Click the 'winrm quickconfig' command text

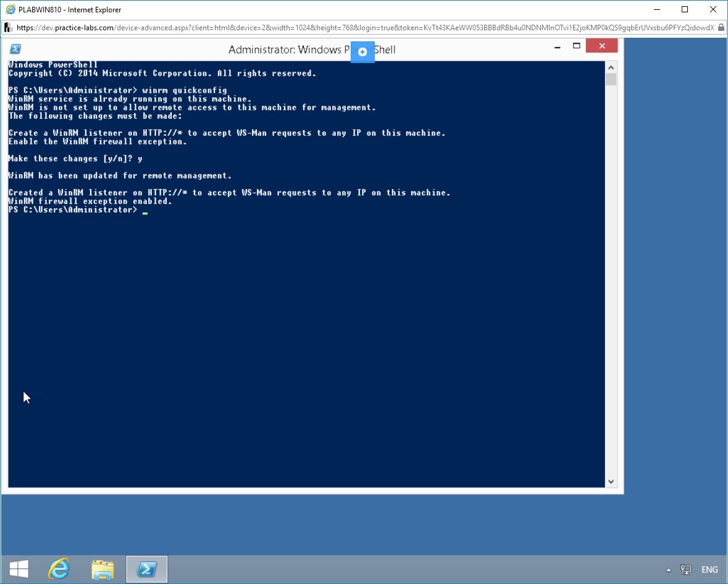coord(185,90)
